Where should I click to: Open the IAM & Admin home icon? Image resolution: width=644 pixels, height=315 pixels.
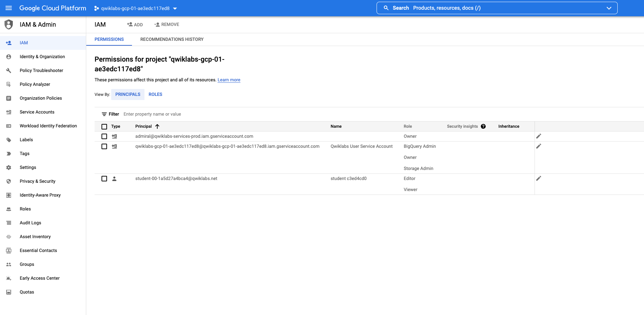8,24
